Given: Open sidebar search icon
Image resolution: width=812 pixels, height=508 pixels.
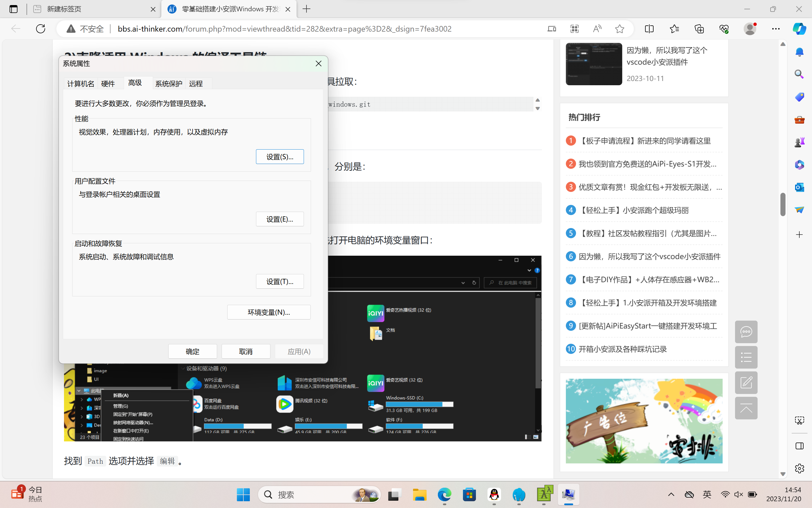Looking at the screenshot, I should click(800, 74).
